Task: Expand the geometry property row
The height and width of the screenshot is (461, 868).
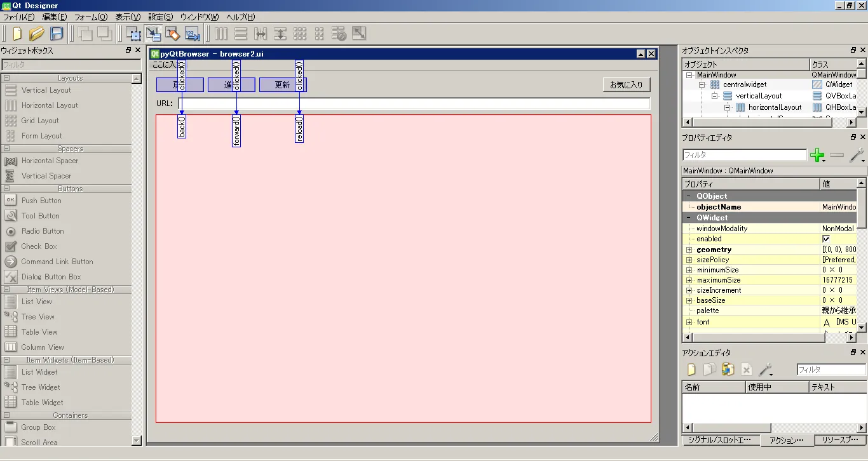Action: coord(689,250)
